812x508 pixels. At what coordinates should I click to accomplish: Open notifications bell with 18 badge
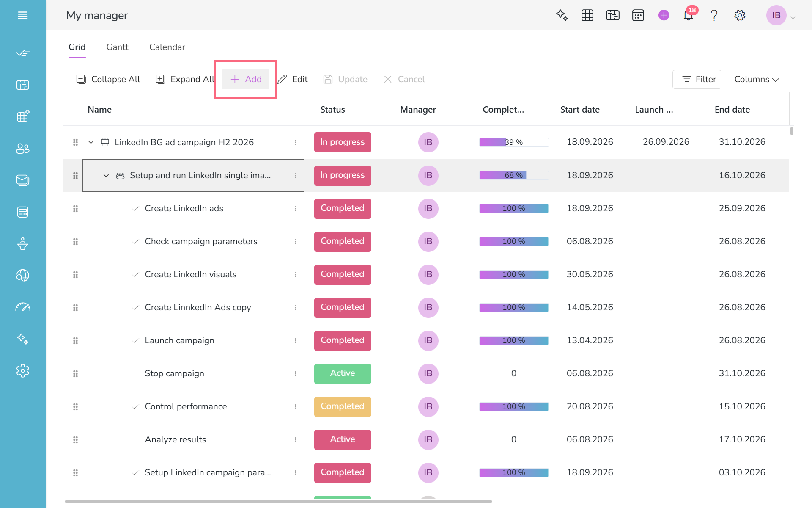click(x=689, y=15)
